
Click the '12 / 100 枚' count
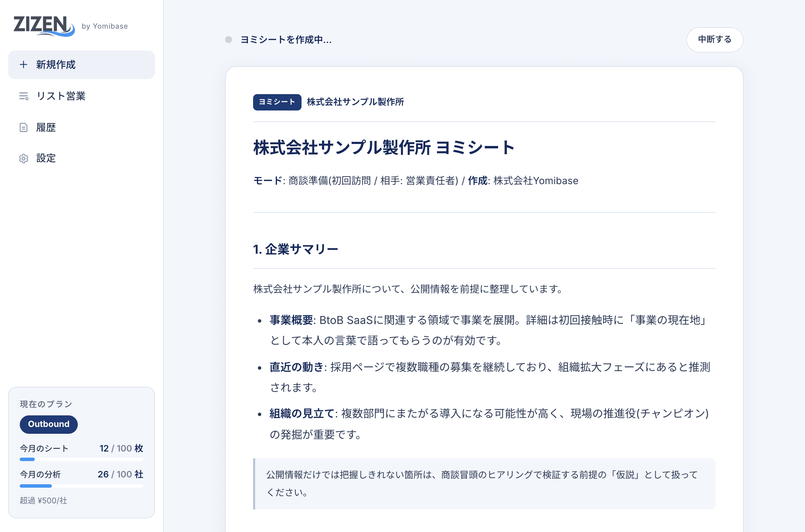point(121,448)
